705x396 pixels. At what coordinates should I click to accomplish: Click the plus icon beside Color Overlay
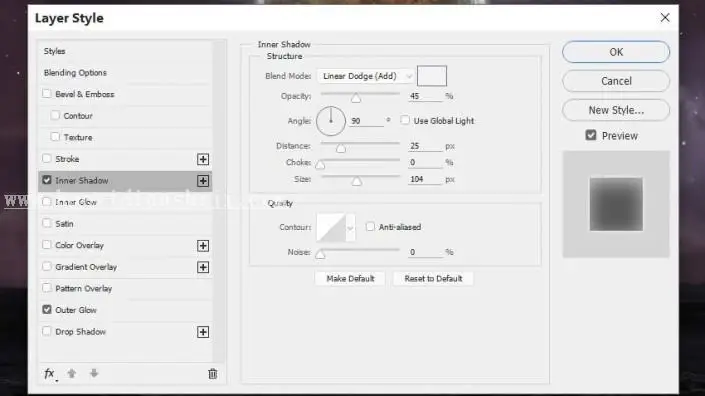203,245
